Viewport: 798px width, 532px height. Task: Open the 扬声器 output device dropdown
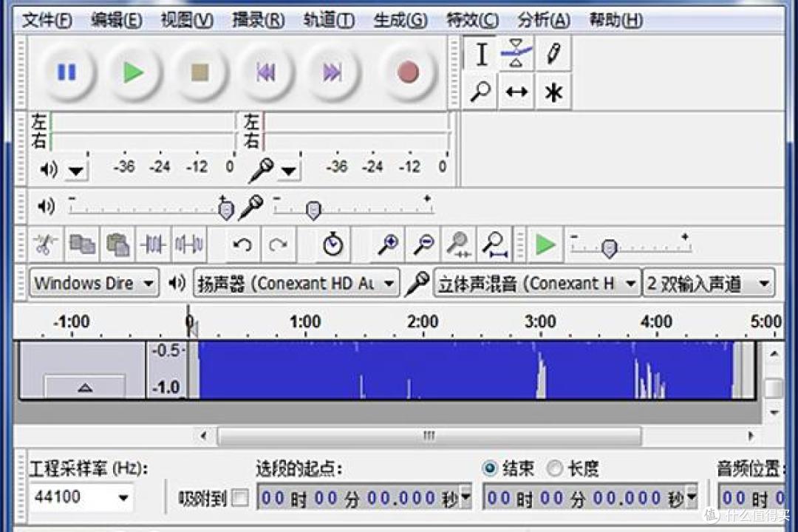coord(296,283)
